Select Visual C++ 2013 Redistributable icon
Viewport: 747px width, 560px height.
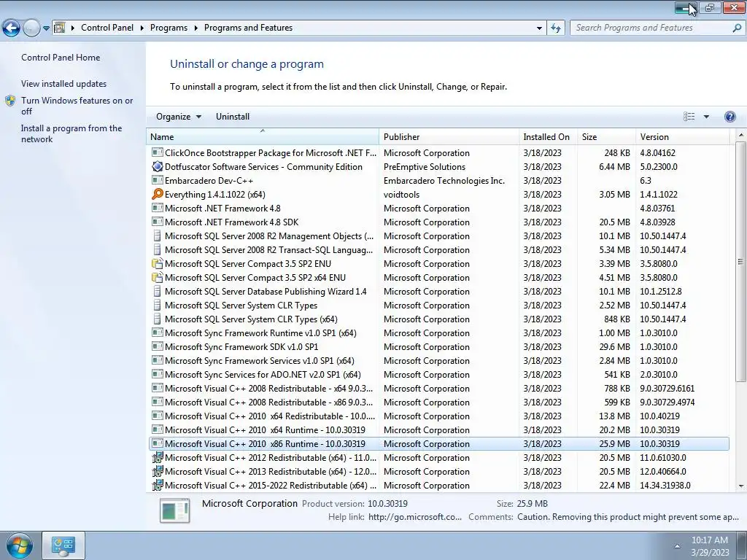click(158, 471)
